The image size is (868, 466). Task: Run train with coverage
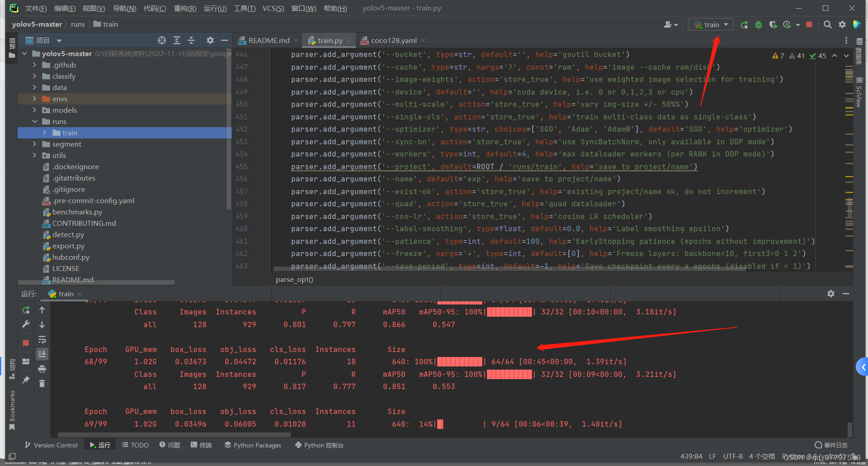(773, 24)
